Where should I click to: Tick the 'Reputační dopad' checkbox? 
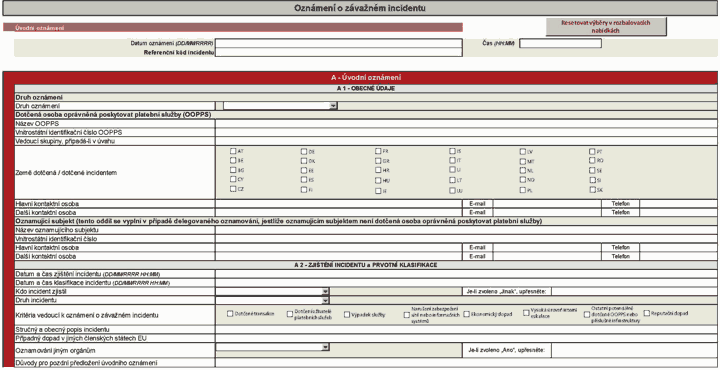[x=647, y=313]
